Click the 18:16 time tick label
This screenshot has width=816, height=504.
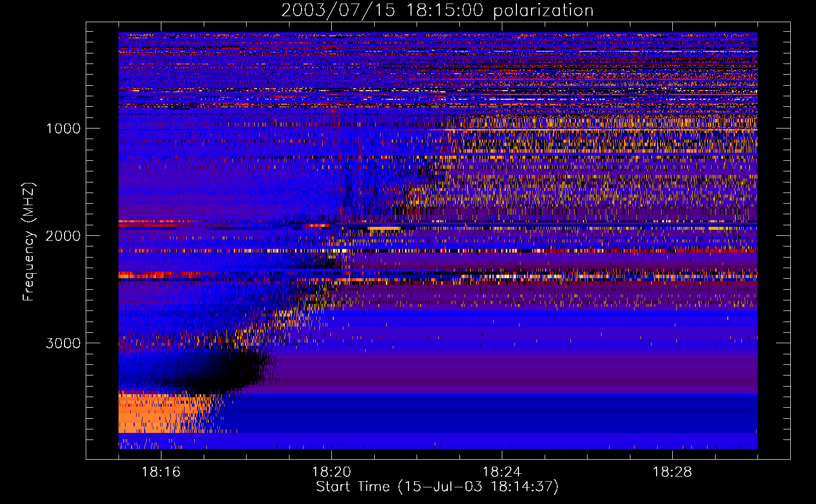pos(161,472)
